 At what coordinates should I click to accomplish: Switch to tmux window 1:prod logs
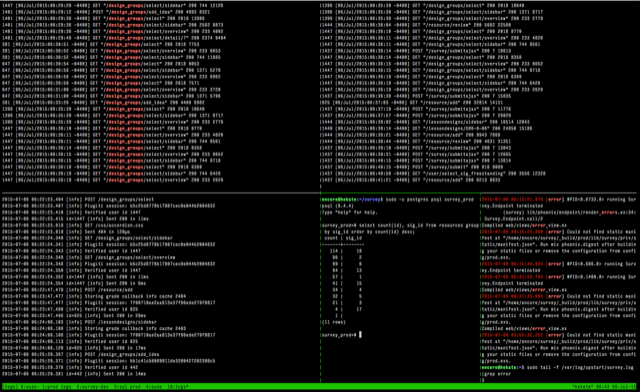pos(58,386)
